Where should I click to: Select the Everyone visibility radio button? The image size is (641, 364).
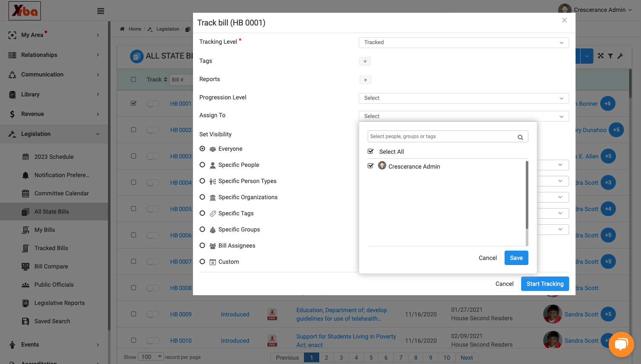(x=202, y=149)
